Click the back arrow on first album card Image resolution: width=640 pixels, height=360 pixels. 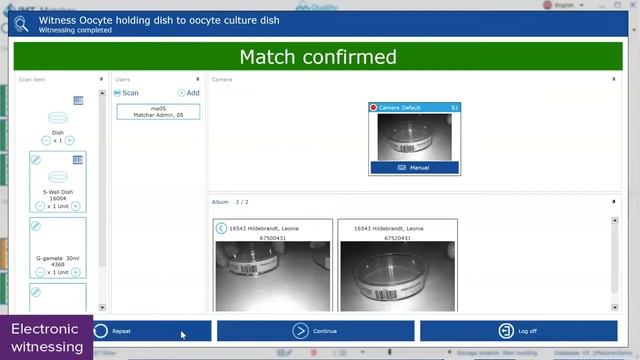pos(221,228)
